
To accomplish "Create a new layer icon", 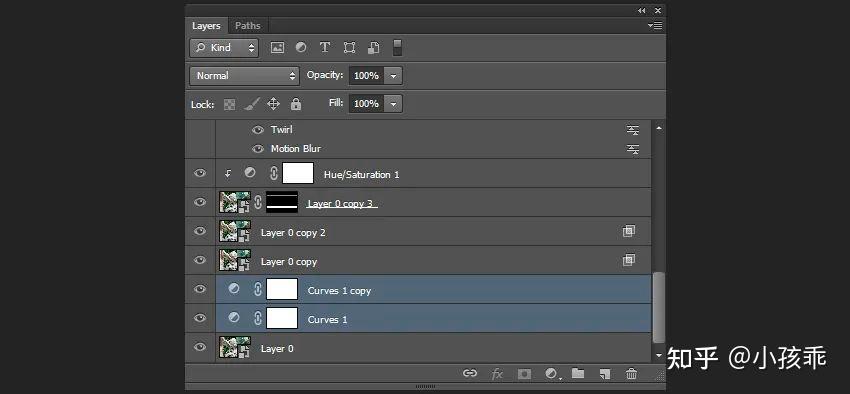I will click(x=605, y=373).
